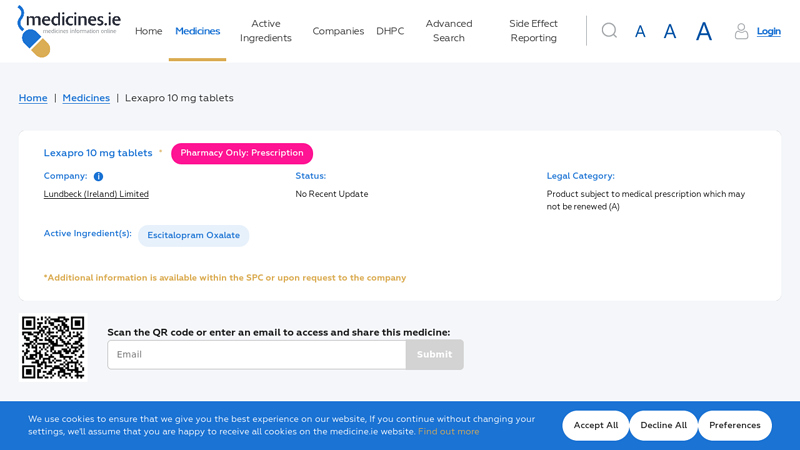Open the QR code image
Screen dimensions: 800x450
click(x=53, y=347)
